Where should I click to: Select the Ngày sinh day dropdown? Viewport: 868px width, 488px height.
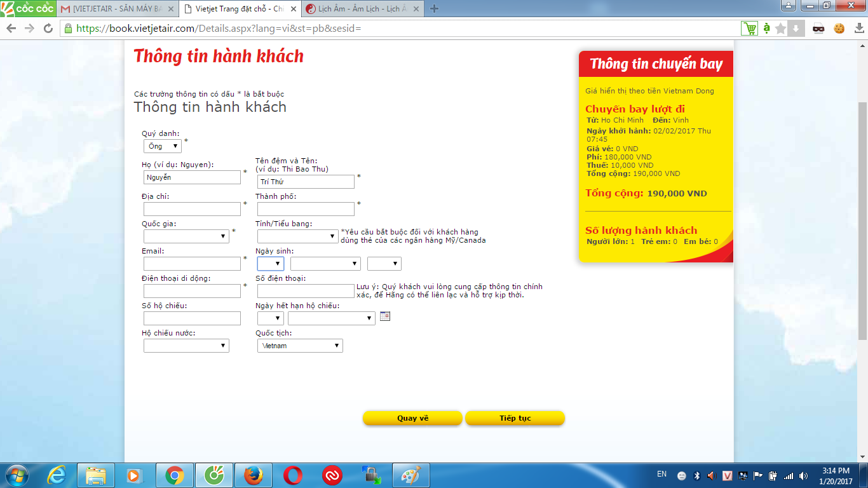click(x=271, y=264)
